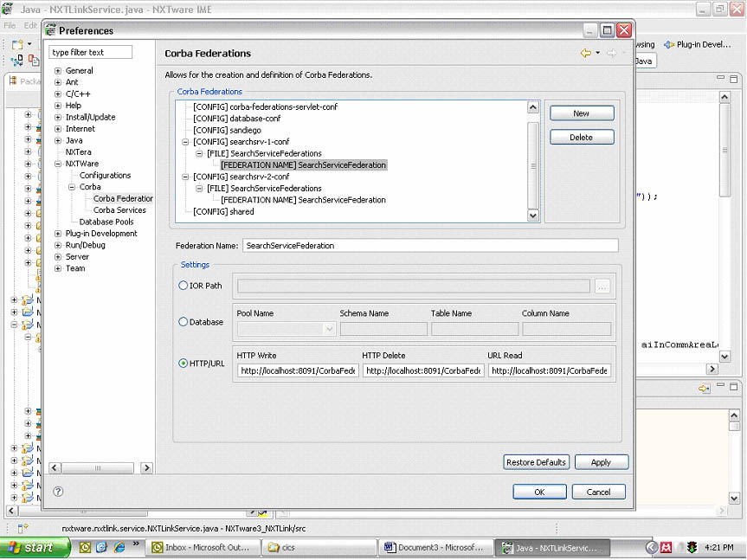Screen dimensions: 747x560
Task: Select the Database radio button
Action: (184, 321)
